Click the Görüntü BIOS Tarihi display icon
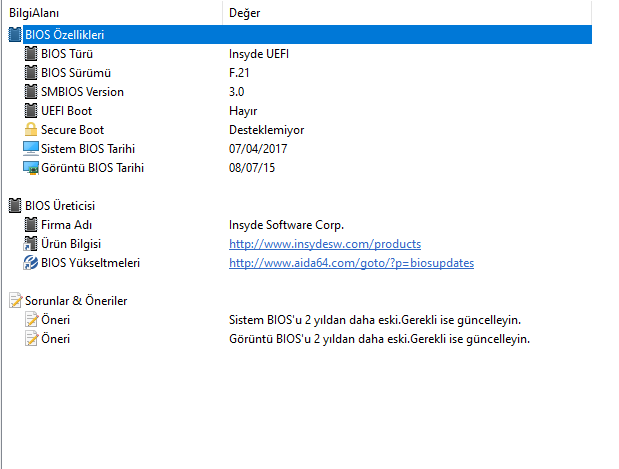The height and width of the screenshot is (469, 619). click(x=31, y=168)
